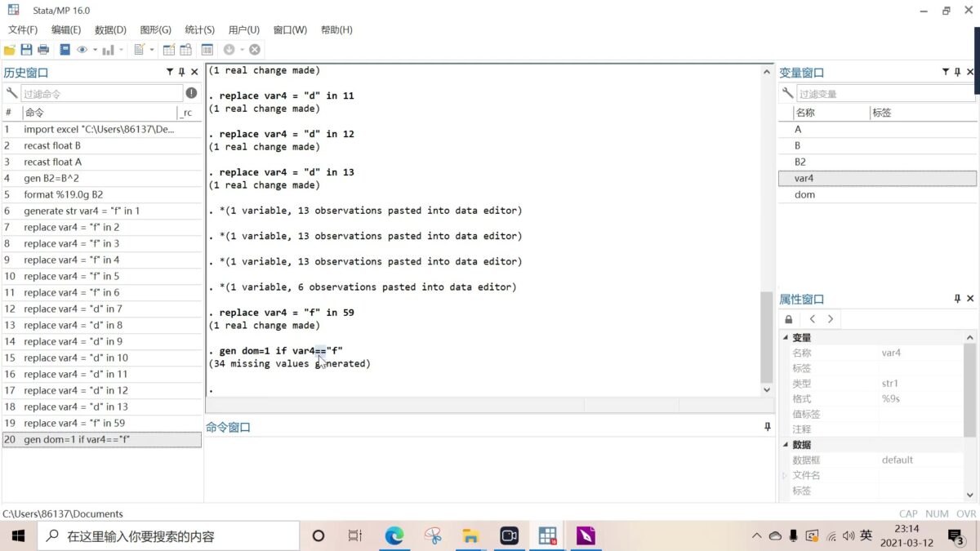Screen dimensions: 980x551
Task: Open the Do-file Editor icon
Action: coord(139,50)
